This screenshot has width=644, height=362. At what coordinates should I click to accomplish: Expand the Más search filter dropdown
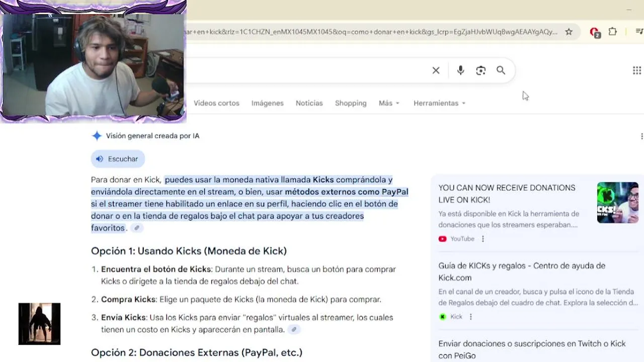click(389, 103)
